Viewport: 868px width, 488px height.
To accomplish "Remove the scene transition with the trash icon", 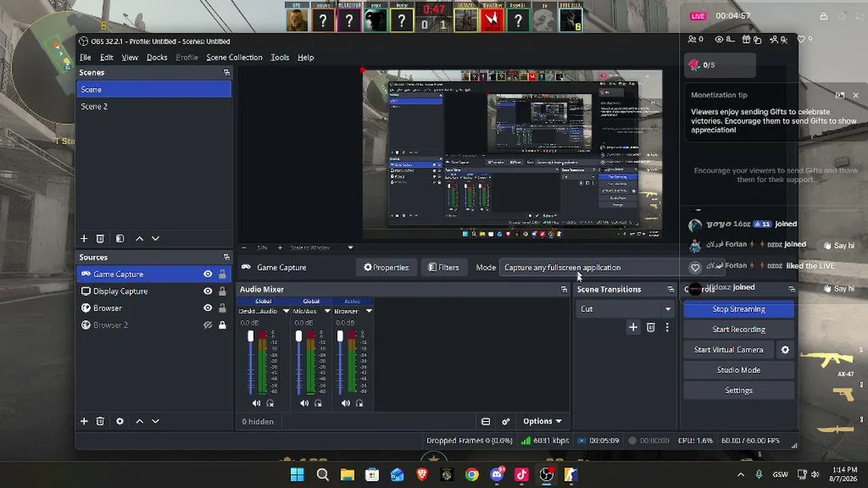I will pos(650,327).
